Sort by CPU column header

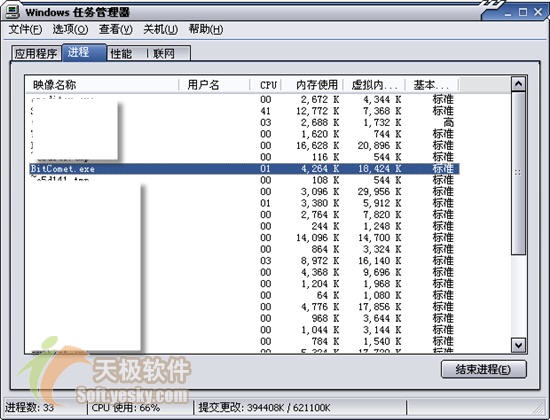(267, 85)
